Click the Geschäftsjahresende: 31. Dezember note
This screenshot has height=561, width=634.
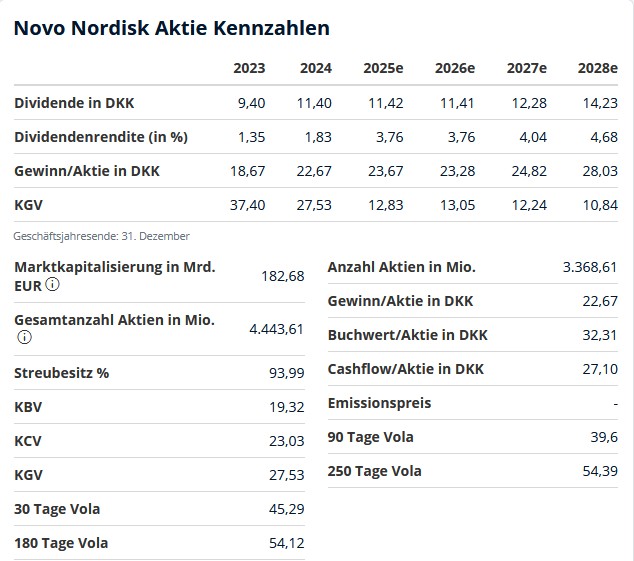102,236
